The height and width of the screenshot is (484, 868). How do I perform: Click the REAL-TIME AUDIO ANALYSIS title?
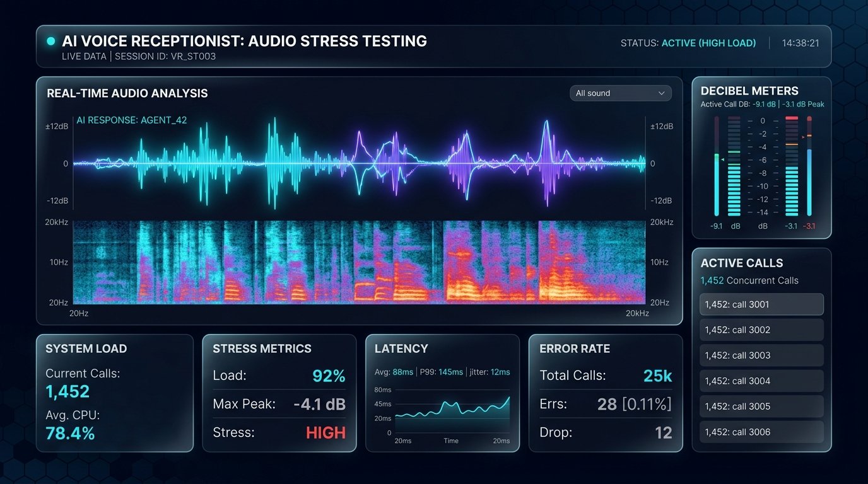coord(127,93)
